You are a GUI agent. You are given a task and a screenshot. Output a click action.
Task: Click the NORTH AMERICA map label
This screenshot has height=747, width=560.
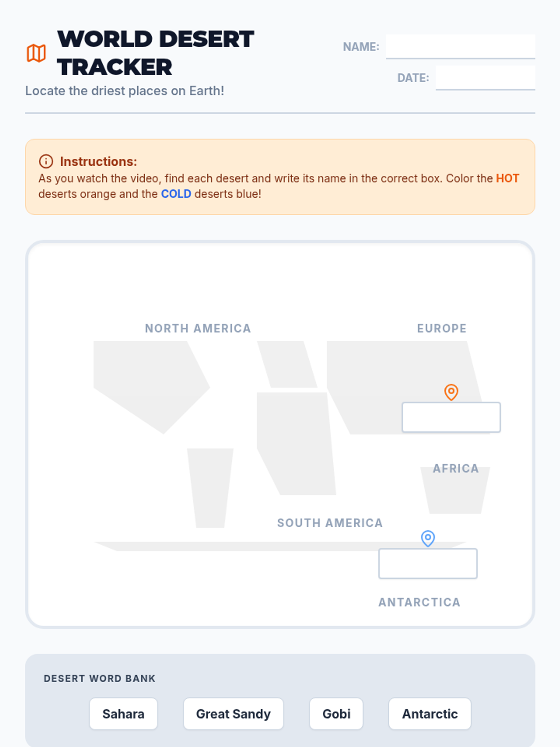(198, 329)
